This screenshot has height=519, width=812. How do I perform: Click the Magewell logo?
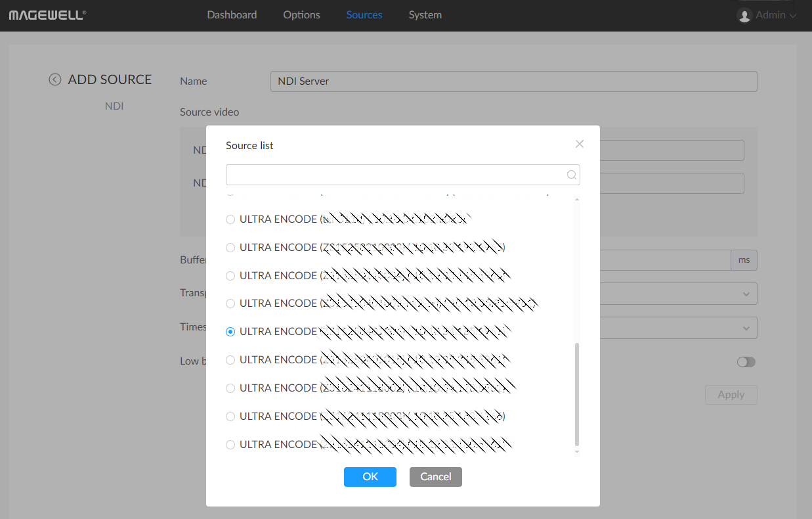click(47, 14)
